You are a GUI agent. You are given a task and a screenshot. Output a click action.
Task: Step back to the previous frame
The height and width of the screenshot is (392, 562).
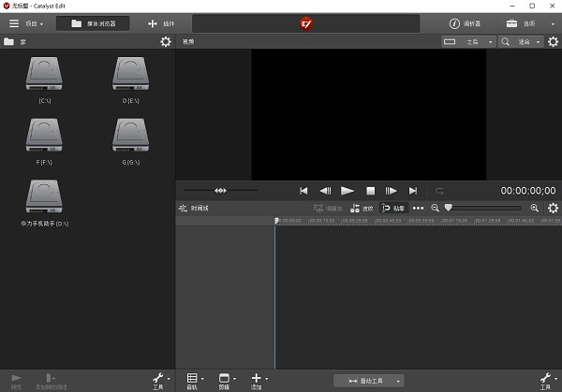pyautogui.click(x=325, y=190)
